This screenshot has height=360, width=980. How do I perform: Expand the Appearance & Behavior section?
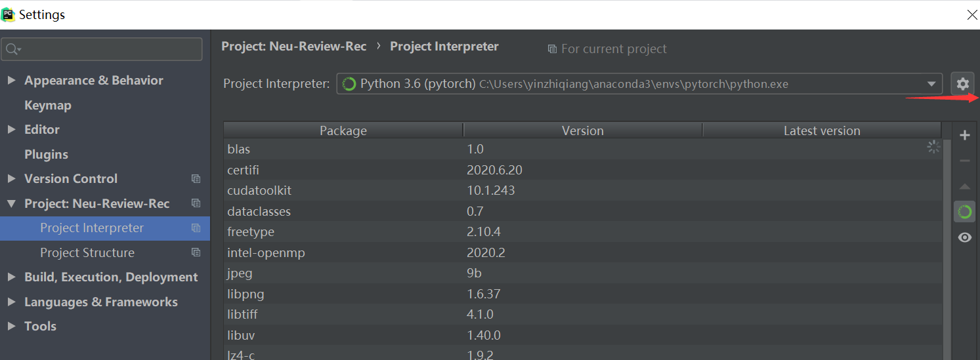tap(11, 80)
